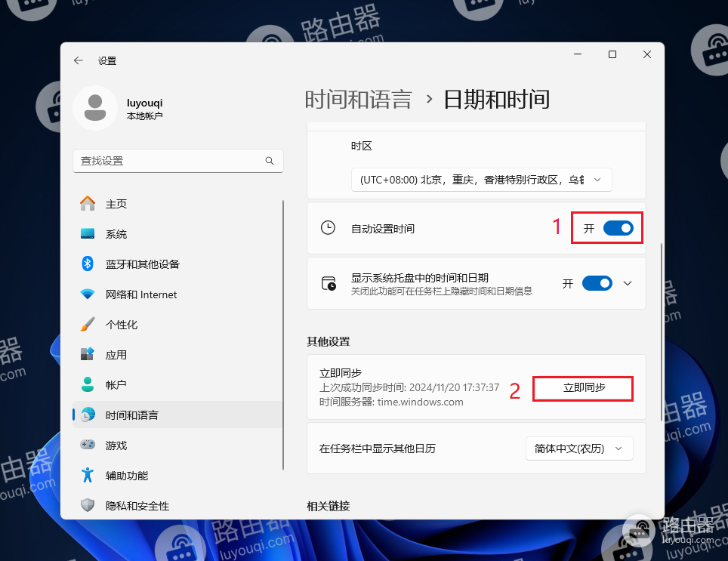Expand the system tray time row chevron

(628, 283)
